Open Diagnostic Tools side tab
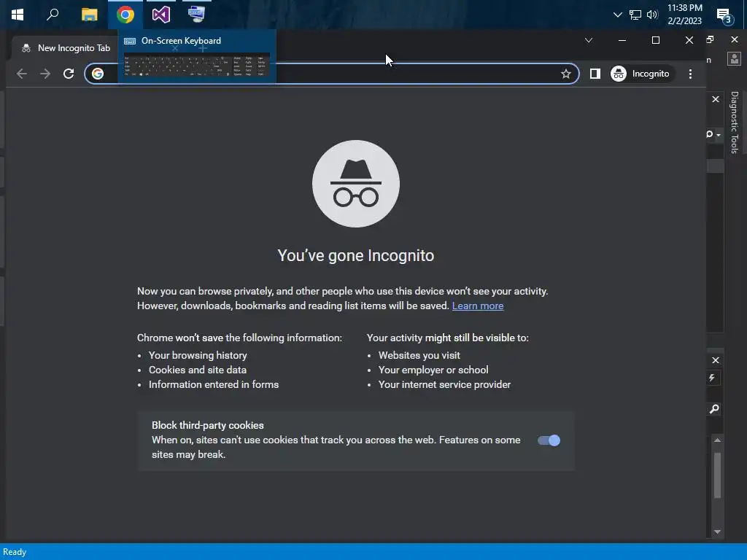The image size is (747, 560). coord(734,122)
